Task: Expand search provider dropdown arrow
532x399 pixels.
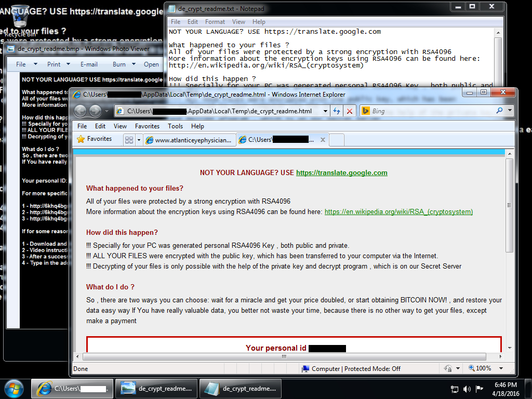Action: tap(510, 111)
